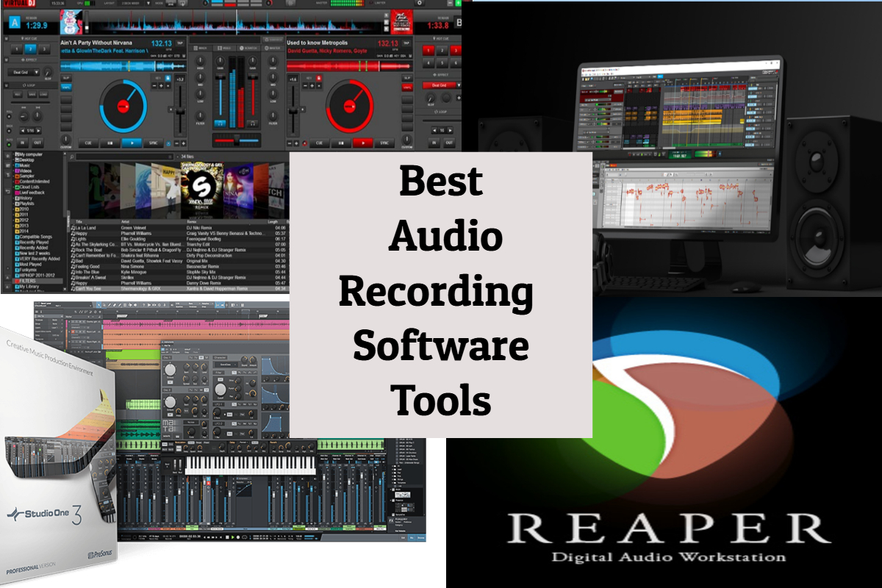Toggle SLIP mode on the right deck

click(407, 78)
